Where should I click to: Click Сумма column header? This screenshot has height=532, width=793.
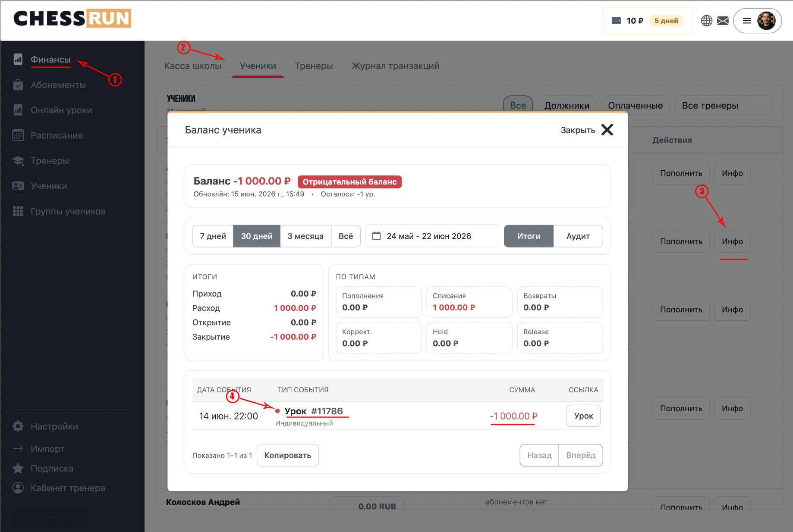click(x=522, y=390)
